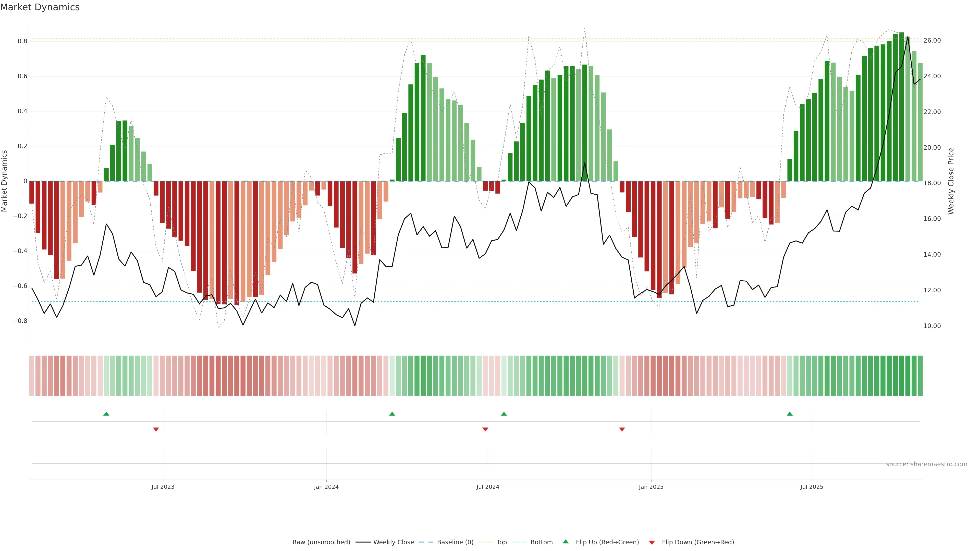The image size is (980, 551).
Task: Toggle the Top legend entry
Action: [x=501, y=542]
